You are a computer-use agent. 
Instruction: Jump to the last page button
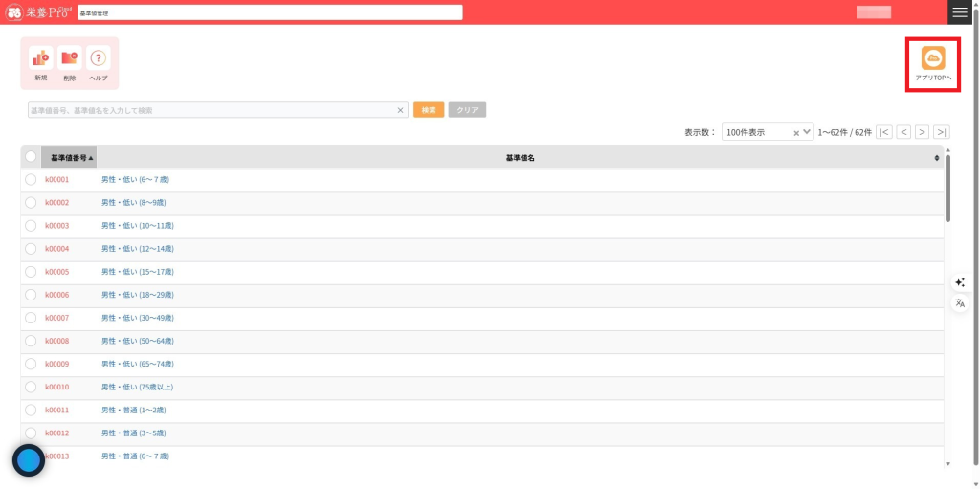click(x=942, y=132)
